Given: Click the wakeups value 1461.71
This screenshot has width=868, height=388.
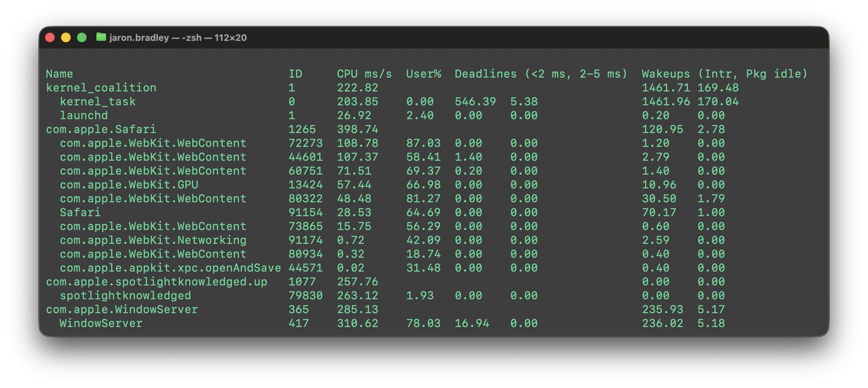Looking at the screenshot, I should click(x=666, y=88).
